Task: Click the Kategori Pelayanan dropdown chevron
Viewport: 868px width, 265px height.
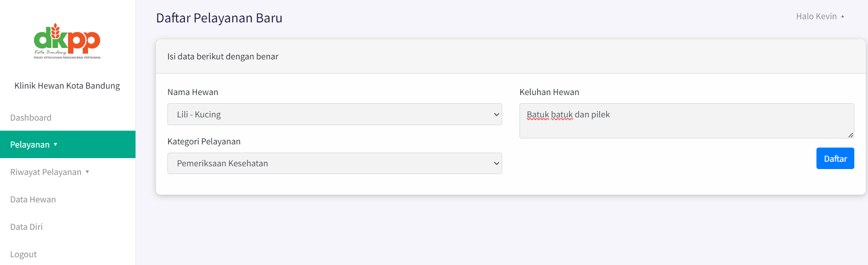Action: pos(496,164)
